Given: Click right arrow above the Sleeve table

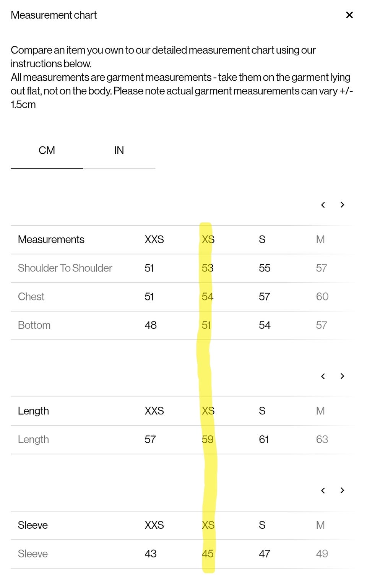Looking at the screenshot, I should [342, 491].
